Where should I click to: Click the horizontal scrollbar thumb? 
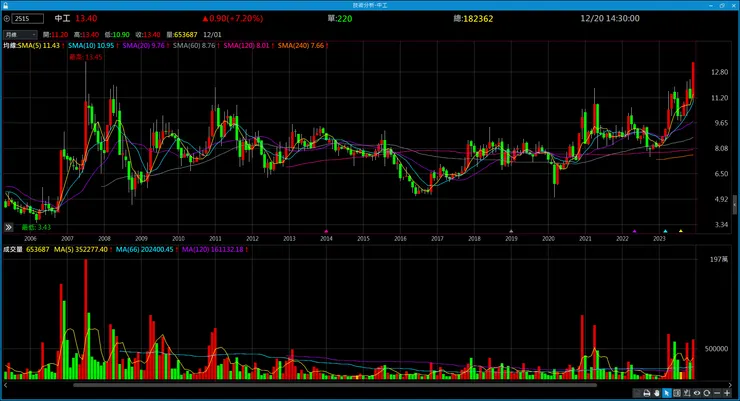pos(335,385)
